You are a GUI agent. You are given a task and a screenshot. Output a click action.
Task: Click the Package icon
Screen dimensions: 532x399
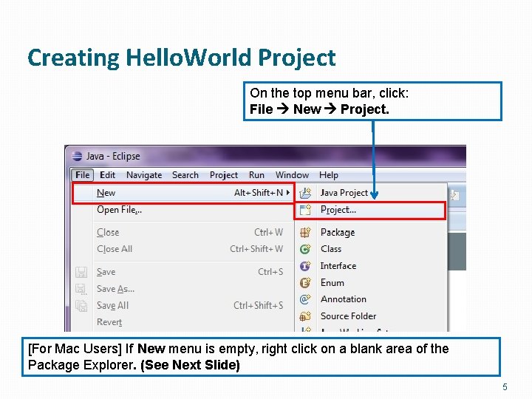(305, 233)
